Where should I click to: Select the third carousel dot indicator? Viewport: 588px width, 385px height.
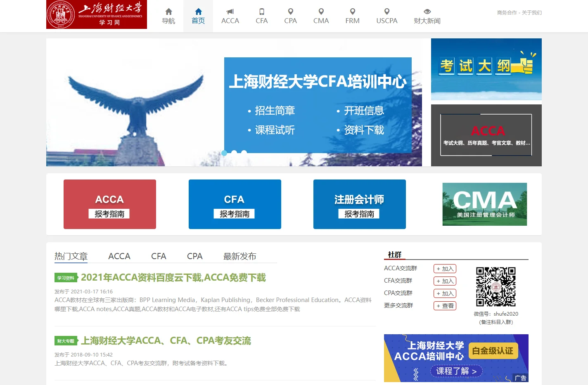pos(244,153)
